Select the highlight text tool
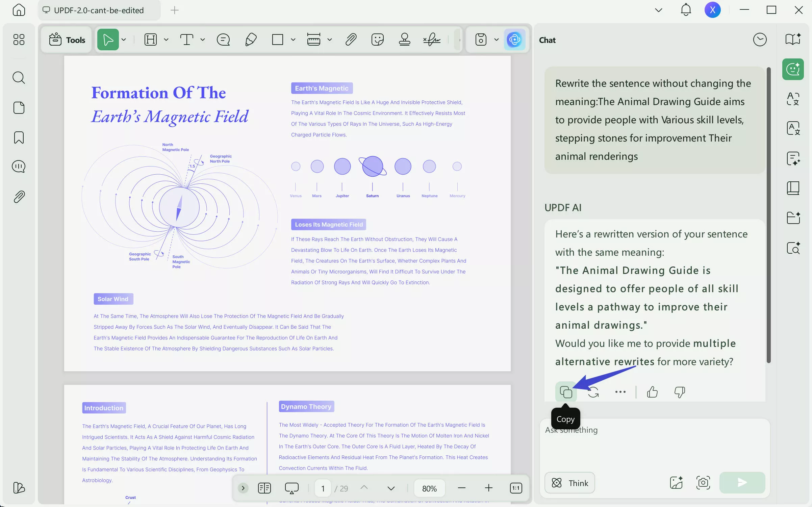This screenshot has height=507, width=812. point(150,40)
